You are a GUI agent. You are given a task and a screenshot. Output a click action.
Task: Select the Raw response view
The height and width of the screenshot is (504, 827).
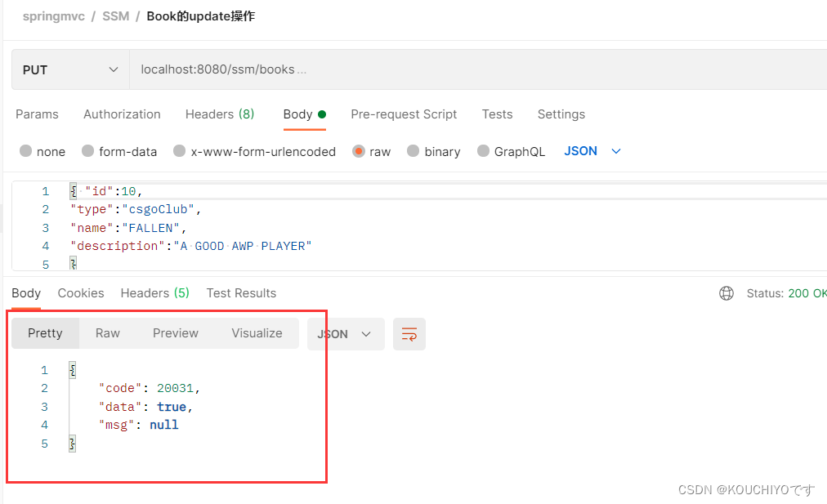click(108, 333)
